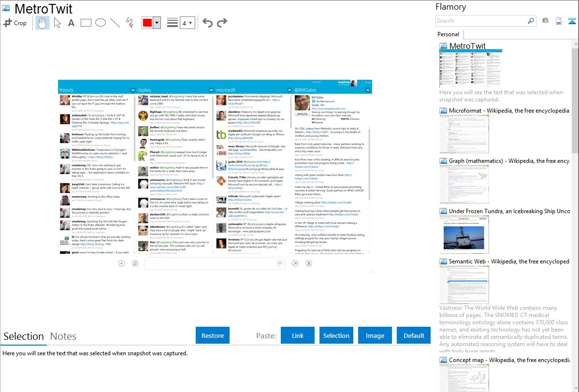Open the color picker dropdown arrow
Image resolution: width=579 pixels, height=392 pixels.
[157, 23]
